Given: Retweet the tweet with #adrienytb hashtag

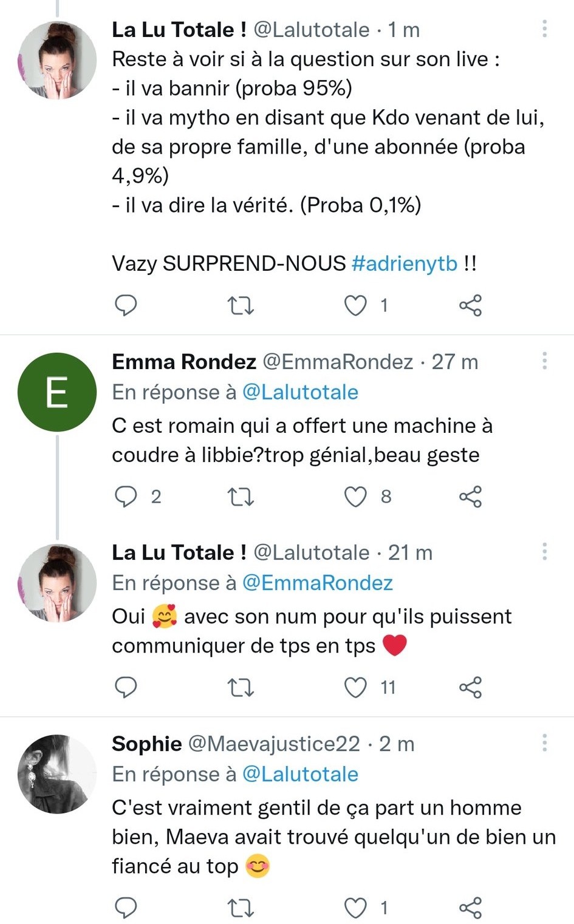Looking at the screenshot, I should (x=240, y=305).
